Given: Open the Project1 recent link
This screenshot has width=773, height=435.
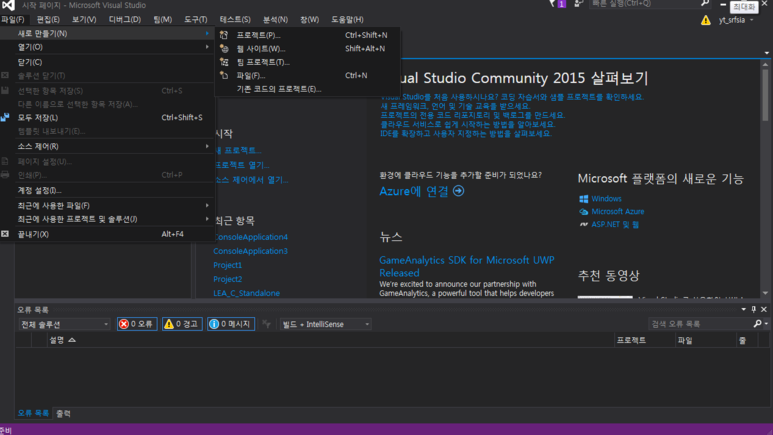Looking at the screenshot, I should click(x=228, y=265).
